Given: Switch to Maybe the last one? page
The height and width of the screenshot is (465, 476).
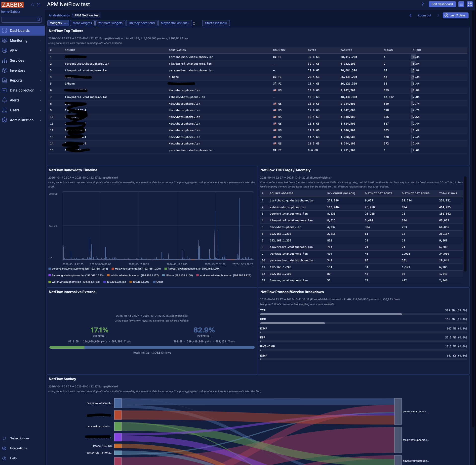Looking at the screenshot, I should click(175, 23).
